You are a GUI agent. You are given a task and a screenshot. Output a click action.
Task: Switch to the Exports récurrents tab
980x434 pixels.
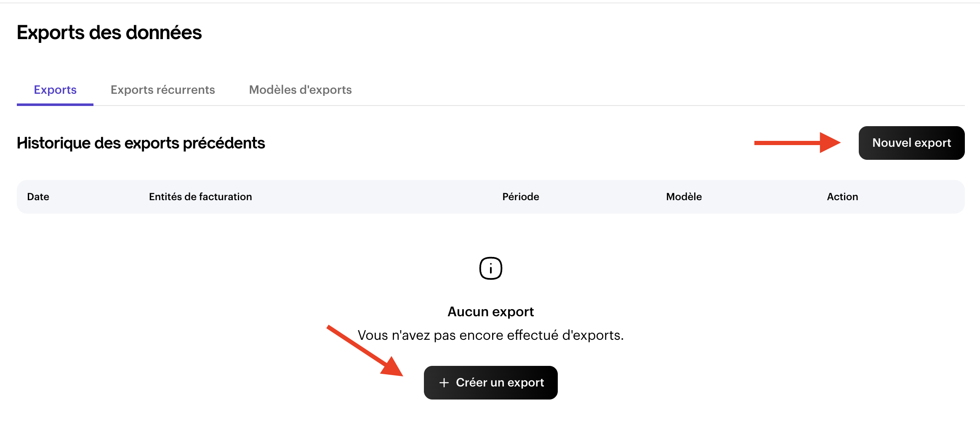(162, 90)
